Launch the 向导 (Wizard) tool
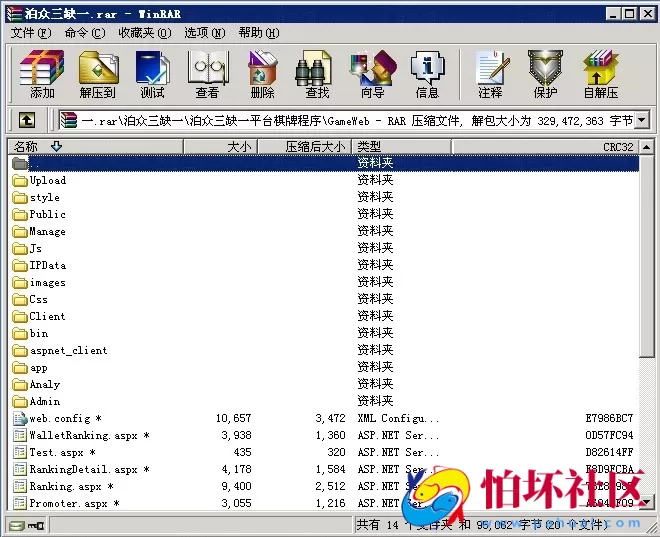Image resolution: width=660 pixels, height=537 pixels. coord(373,74)
